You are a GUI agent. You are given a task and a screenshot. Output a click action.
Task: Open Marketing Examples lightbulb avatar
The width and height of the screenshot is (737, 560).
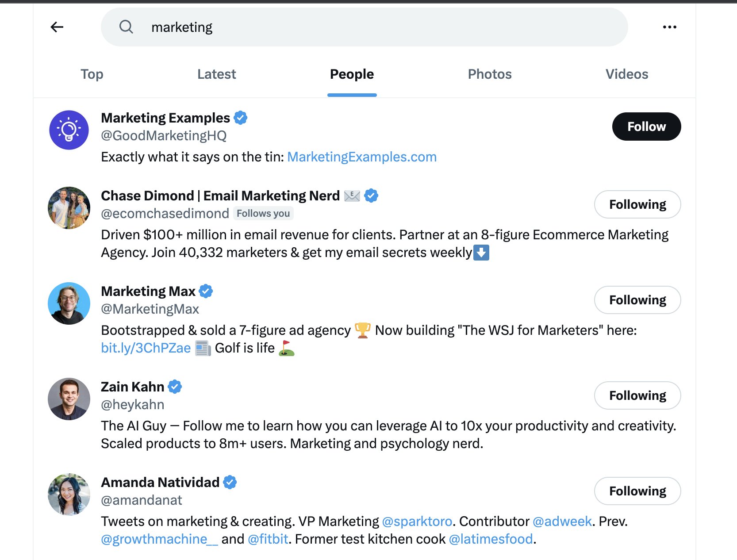click(x=69, y=130)
